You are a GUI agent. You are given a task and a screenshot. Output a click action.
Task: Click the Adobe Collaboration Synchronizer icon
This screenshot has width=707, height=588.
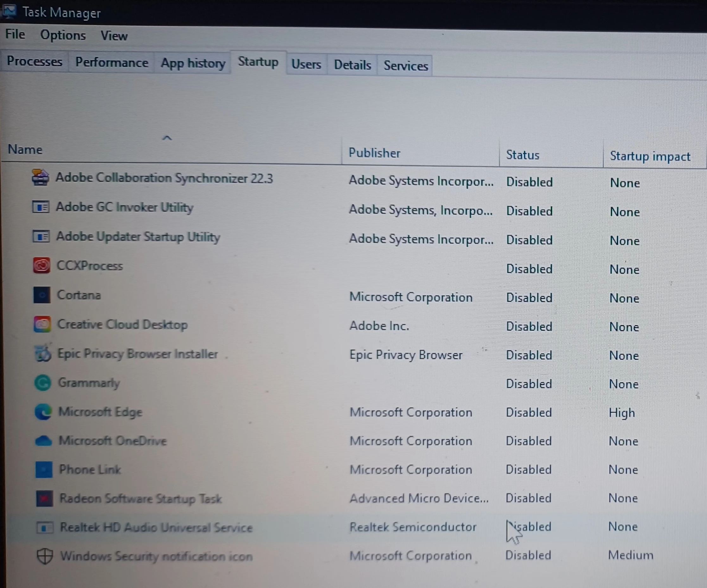(x=41, y=177)
